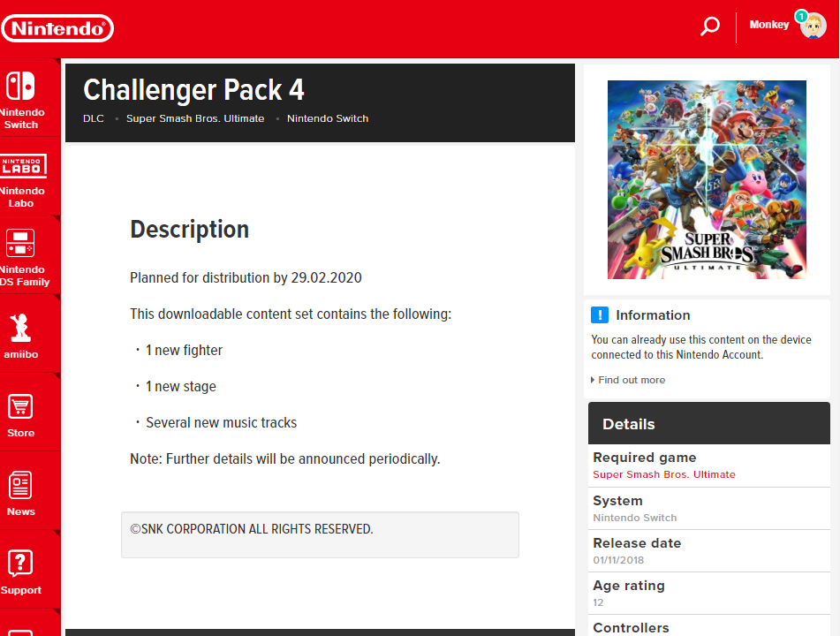This screenshot has height=636, width=840.
Task: Click the 'Further details will be announced' note
Action: (x=284, y=459)
